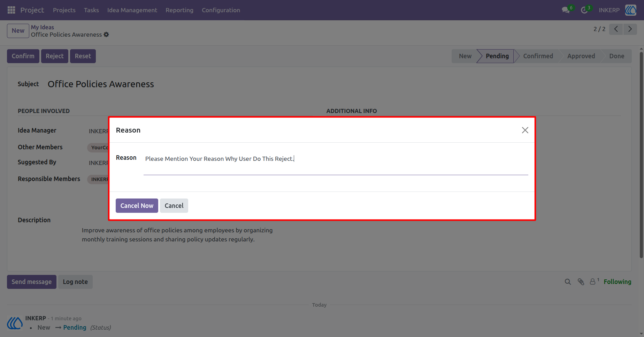Select the Approved status stage
The height and width of the screenshot is (337, 644).
pos(581,56)
